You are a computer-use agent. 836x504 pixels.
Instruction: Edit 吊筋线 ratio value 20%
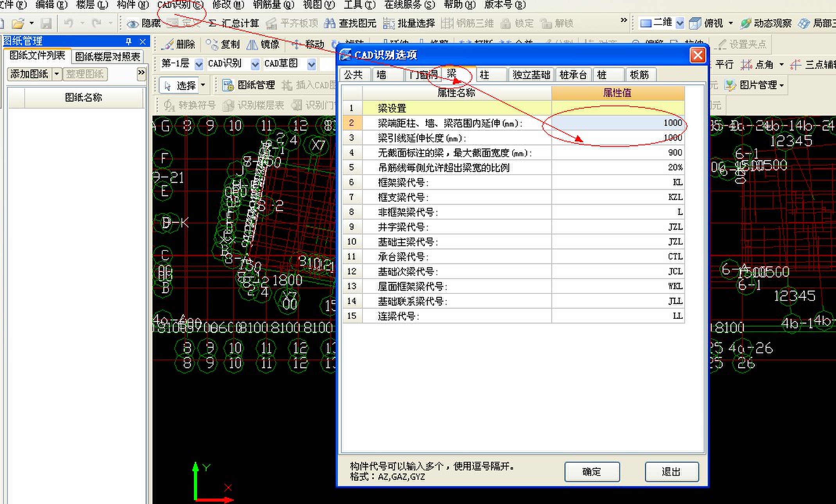pos(618,168)
